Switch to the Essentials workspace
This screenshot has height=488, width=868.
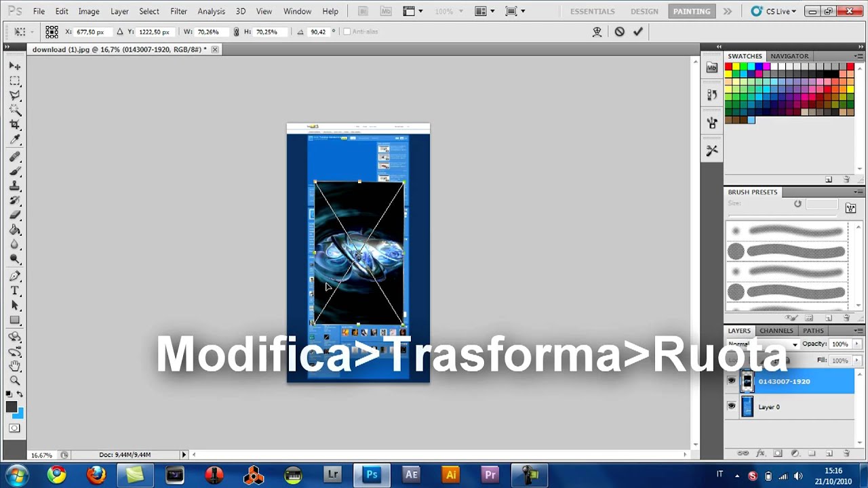(592, 12)
